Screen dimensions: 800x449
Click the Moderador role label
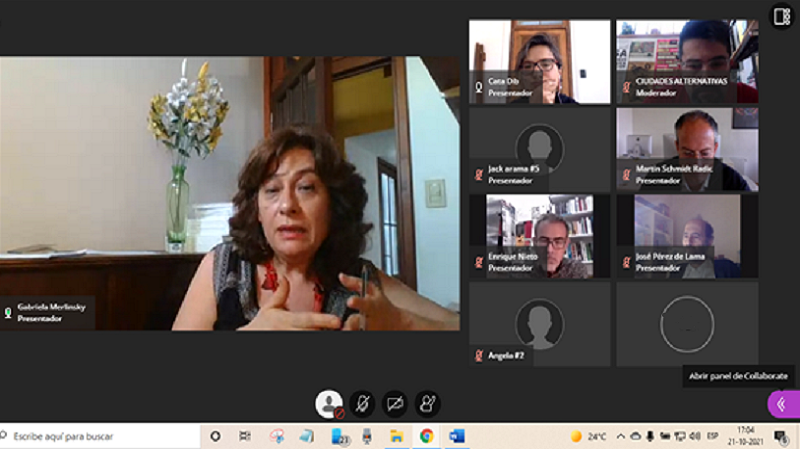coord(656,93)
